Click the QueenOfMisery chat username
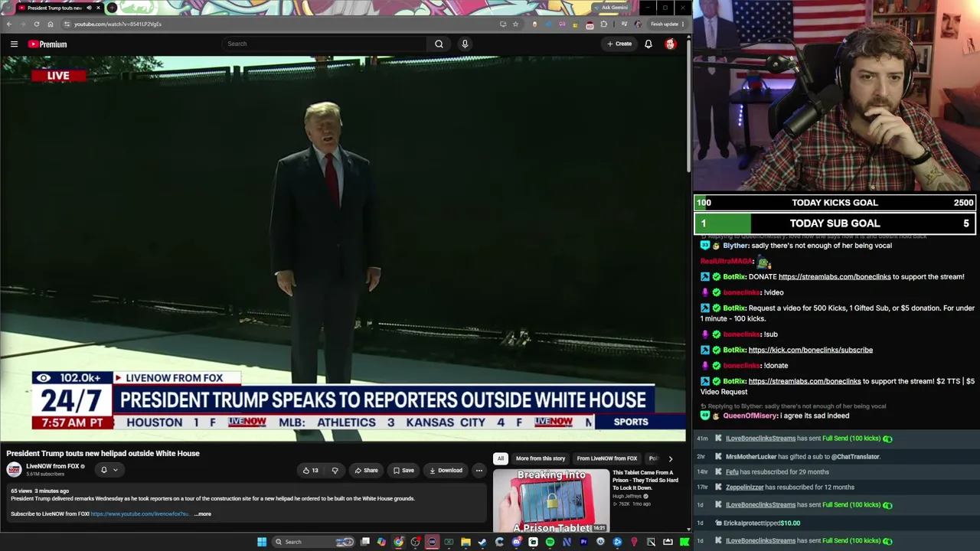The image size is (980, 551). [750, 416]
